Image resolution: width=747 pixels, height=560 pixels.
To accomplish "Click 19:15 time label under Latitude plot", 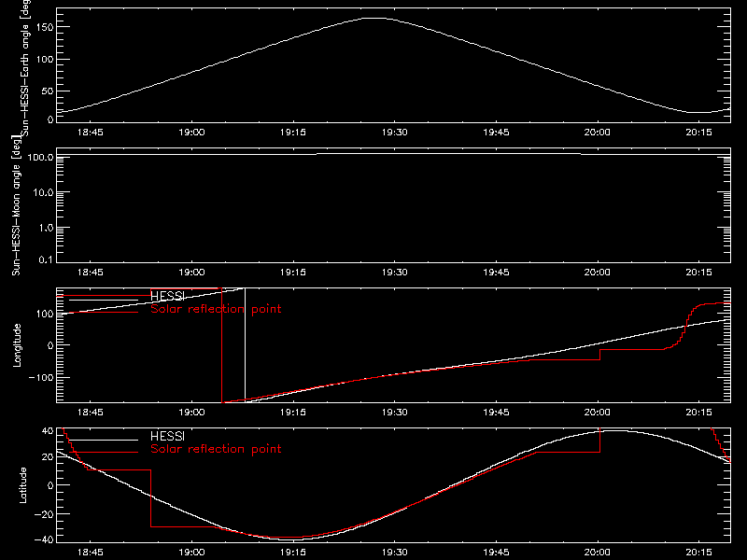I will 293,553.
